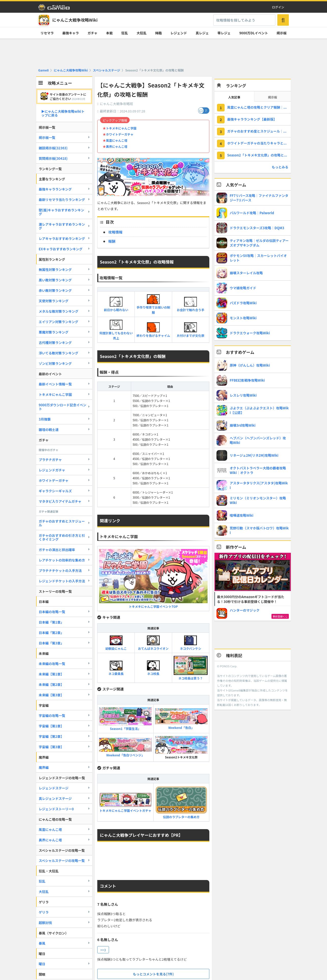Open the レスレリ攻略Wiki icon
The image size is (327, 980).
point(222,395)
